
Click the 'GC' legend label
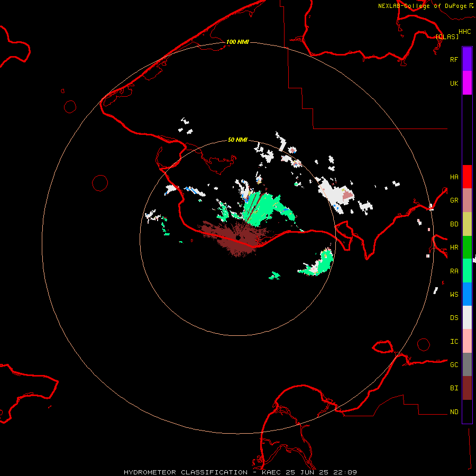point(454,364)
